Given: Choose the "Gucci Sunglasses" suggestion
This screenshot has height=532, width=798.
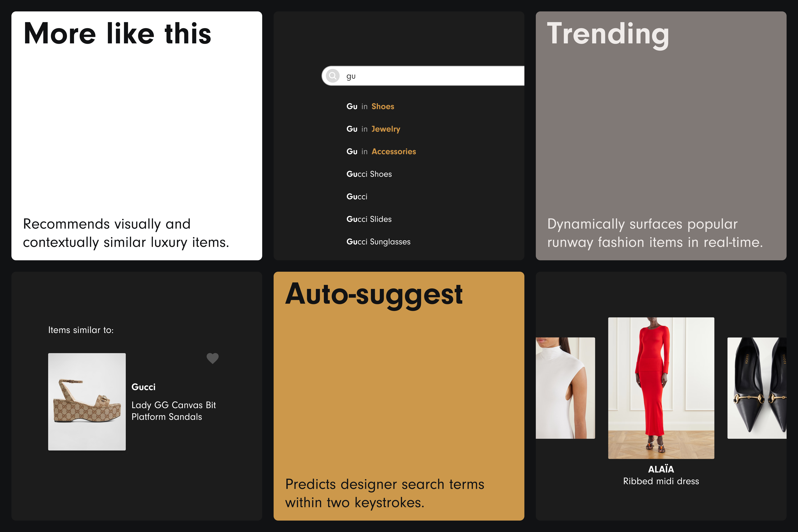Looking at the screenshot, I should 378,242.
